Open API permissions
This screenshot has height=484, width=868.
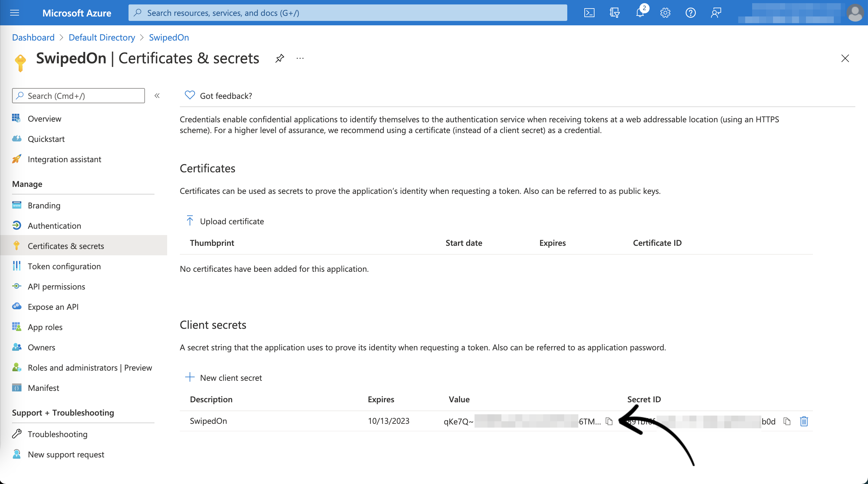(56, 286)
